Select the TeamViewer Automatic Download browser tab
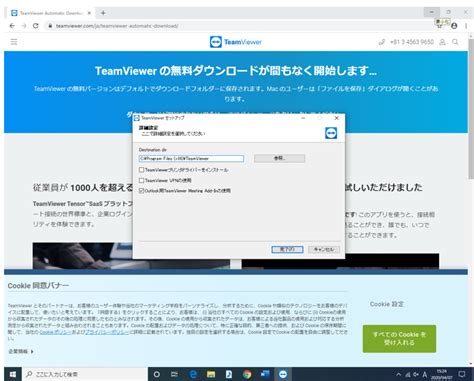 51,13
